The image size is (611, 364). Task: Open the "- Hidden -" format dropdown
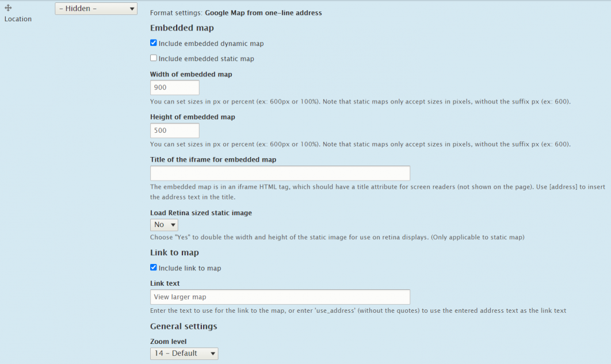(x=96, y=8)
